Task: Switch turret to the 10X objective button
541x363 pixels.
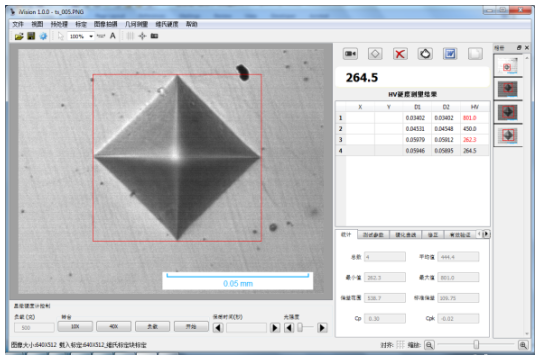Action: pos(75,326)
